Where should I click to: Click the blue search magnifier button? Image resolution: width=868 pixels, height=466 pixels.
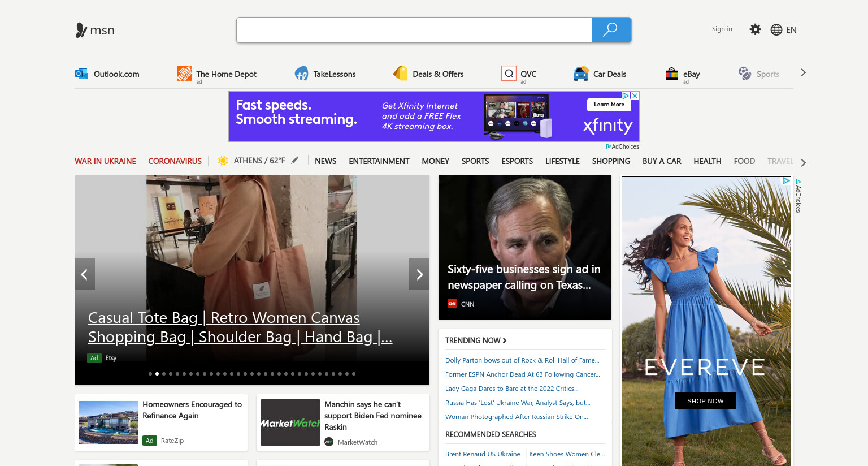(x=611, y=30)
